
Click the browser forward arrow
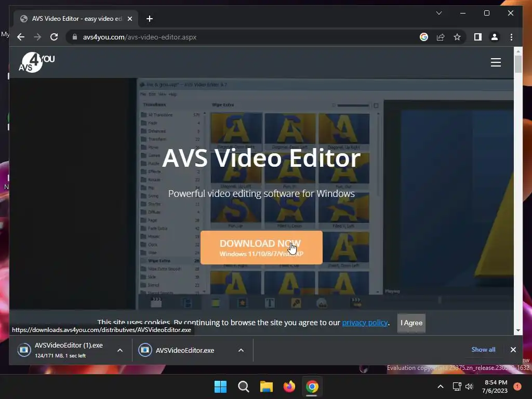[37, 37]
